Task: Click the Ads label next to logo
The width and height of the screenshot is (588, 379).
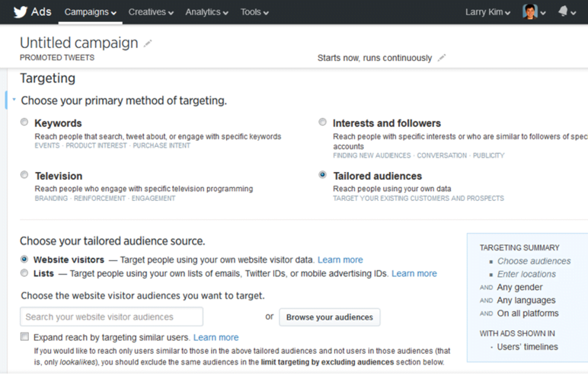Action: point(41,12)
